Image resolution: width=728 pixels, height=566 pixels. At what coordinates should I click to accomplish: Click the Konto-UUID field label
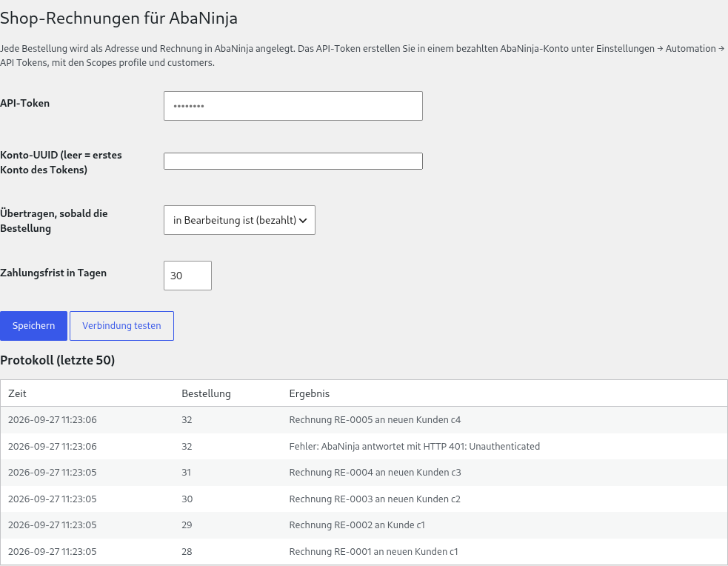pyautogui.click(x=61, y=162)
